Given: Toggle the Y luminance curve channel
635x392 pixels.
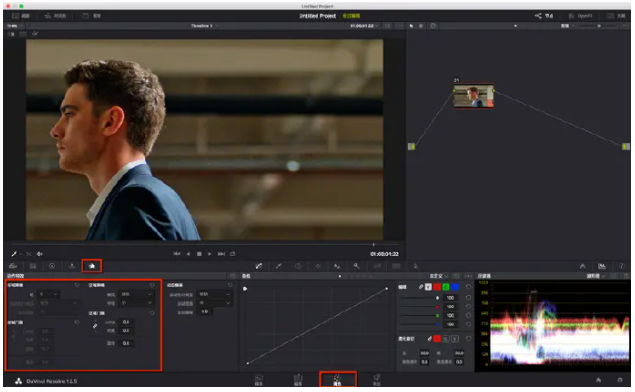Looking at the screenshot, I should (428, 287).
